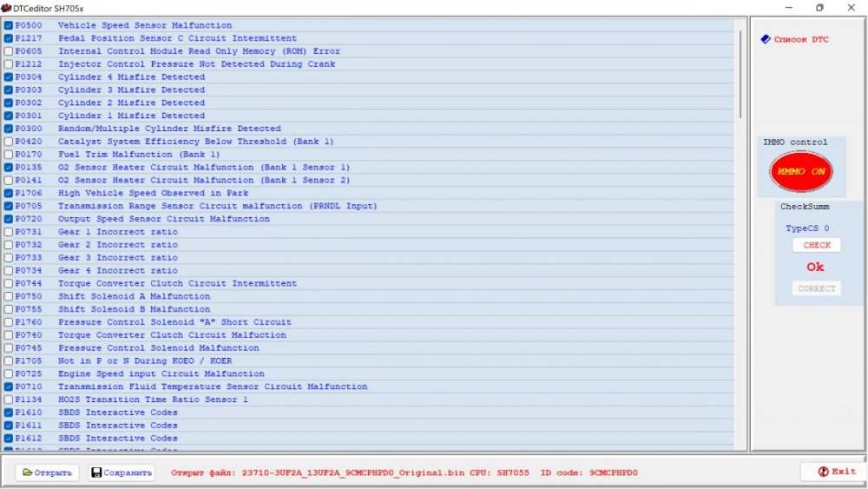The image size is (868, 489).
Task: Uncheck the P0304 Cylinder 4 Misfire checkbox
Action: point(9,77)
